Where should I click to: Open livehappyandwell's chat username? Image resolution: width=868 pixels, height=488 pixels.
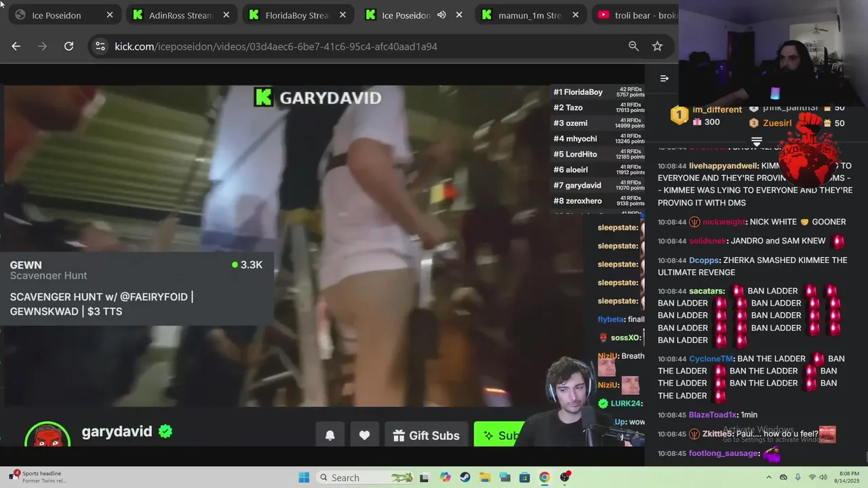point(723,165)
